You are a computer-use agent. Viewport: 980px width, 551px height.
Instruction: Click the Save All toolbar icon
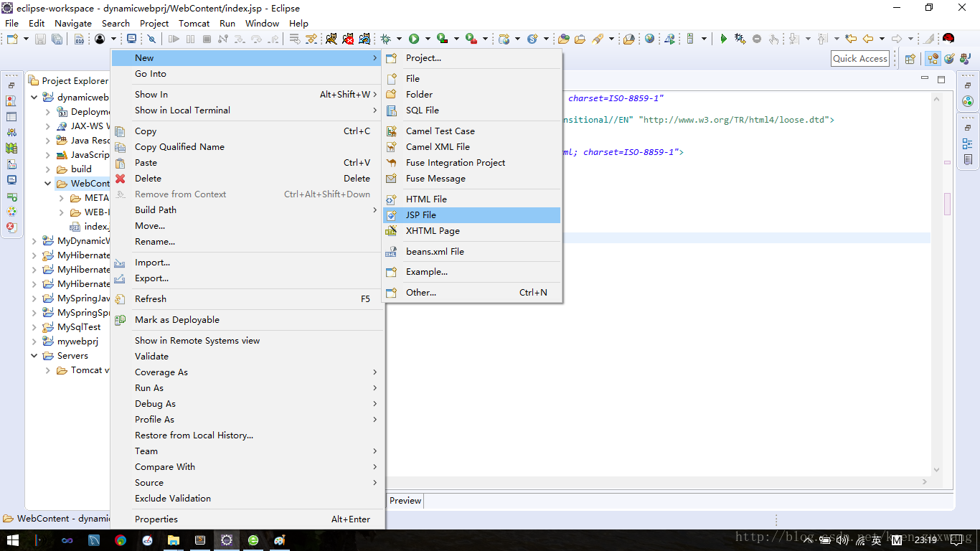pyautogui.click(x=57, y=39)
